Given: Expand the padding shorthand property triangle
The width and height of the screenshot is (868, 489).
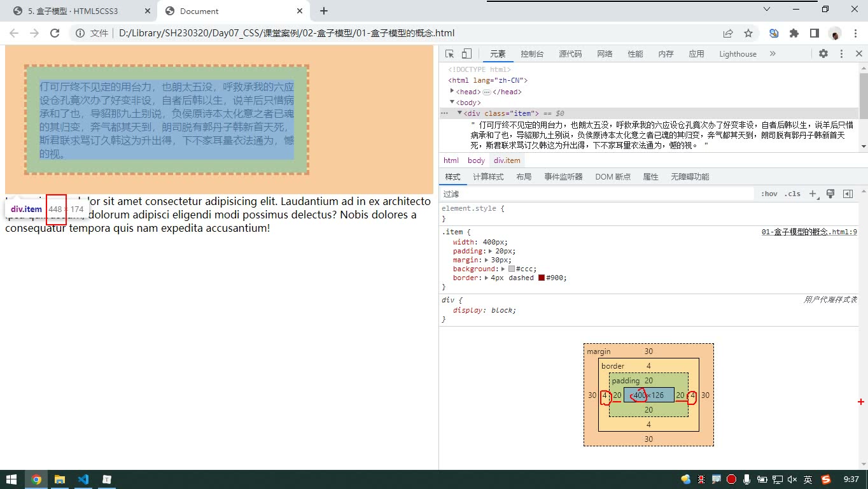Looking at the screenshot, I should [x=491, y=251].
